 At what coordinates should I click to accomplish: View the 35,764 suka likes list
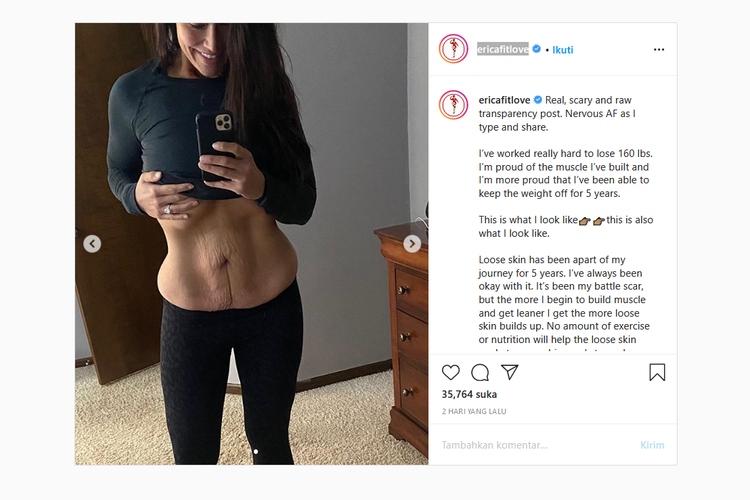click(x=469, y=394)
